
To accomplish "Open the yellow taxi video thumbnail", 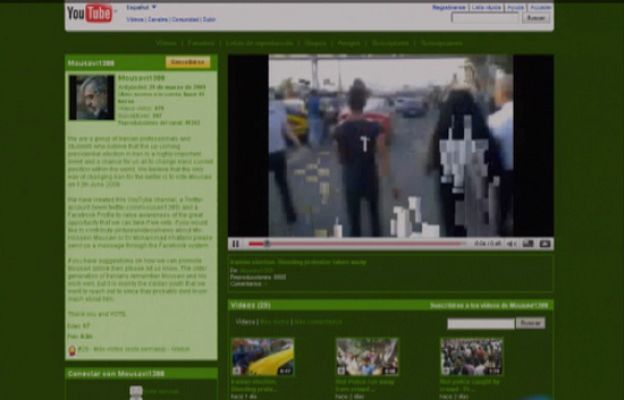I will [x=262, y=357].
